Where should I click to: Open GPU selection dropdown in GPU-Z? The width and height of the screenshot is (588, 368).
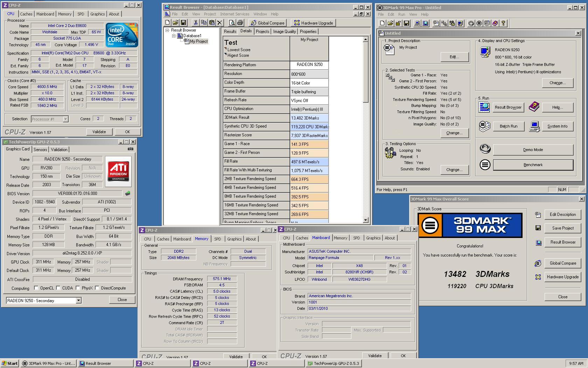78,300
